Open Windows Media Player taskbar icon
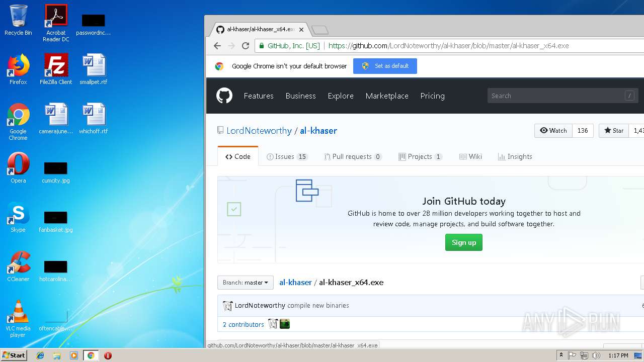 click(74, 355)
